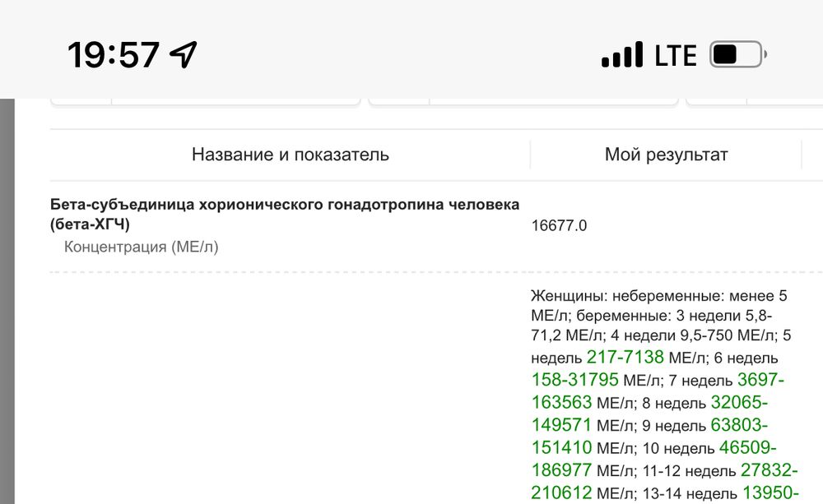This screenshot has height=504, width=823.
Task: Click the partially visible filter chip at top left
Action: pyautogui.click(x=82, y=103)
